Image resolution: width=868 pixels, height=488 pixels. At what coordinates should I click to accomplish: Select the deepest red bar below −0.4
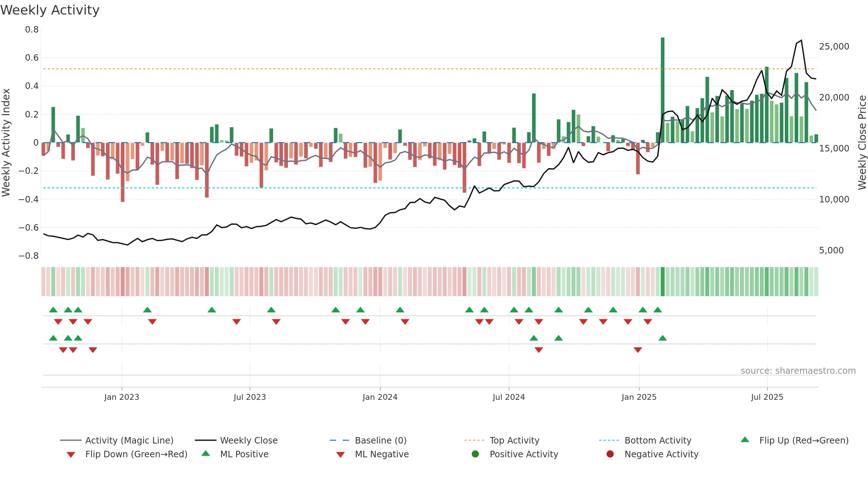(123, 172)
